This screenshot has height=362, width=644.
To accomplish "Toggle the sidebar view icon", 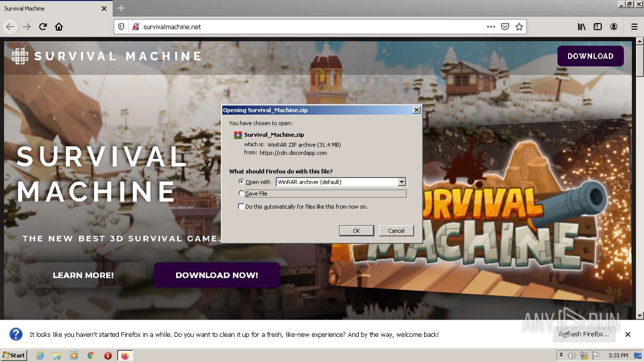I will (x=598, y=27).
